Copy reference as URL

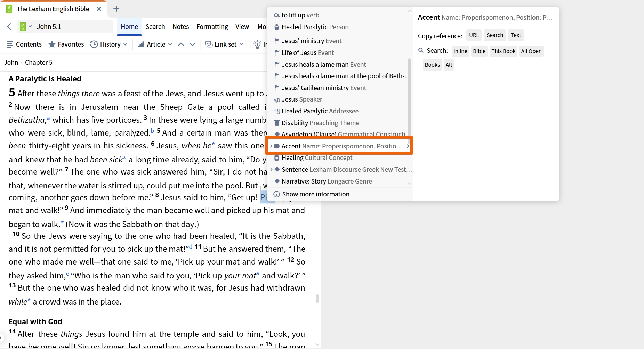[474, 35]
